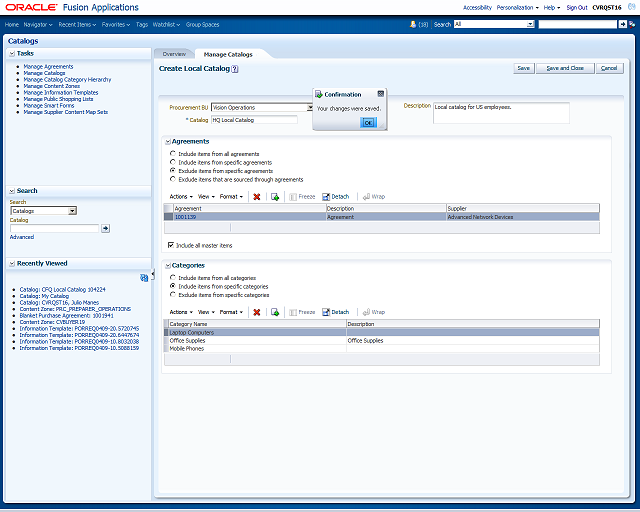Select the Mobile Phones category row

click(382, 348)
